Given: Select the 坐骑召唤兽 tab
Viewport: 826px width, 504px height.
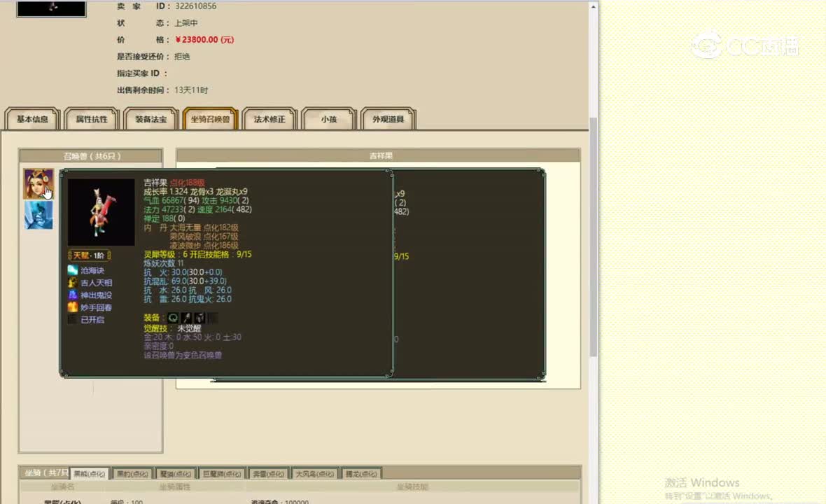Looking at the screenshot, I should pos(210,119).
